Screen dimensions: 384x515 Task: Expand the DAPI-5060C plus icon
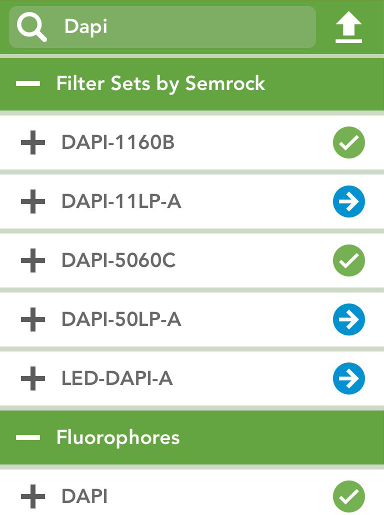point(33,261)
